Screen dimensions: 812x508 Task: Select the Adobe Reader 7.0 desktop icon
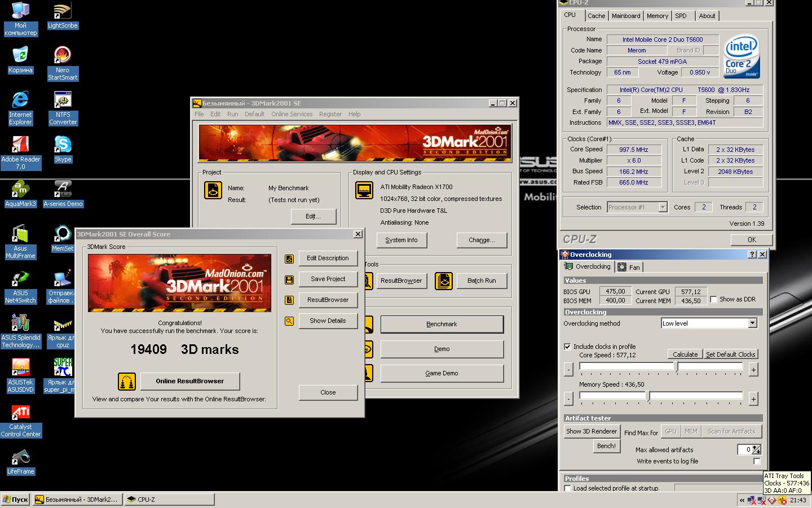(20, 153)
